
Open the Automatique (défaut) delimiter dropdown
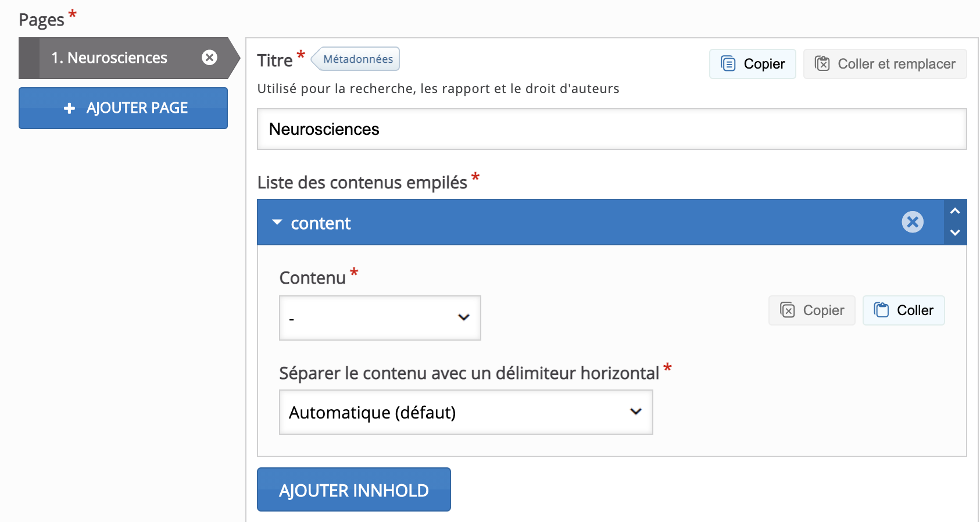[466, 412]
